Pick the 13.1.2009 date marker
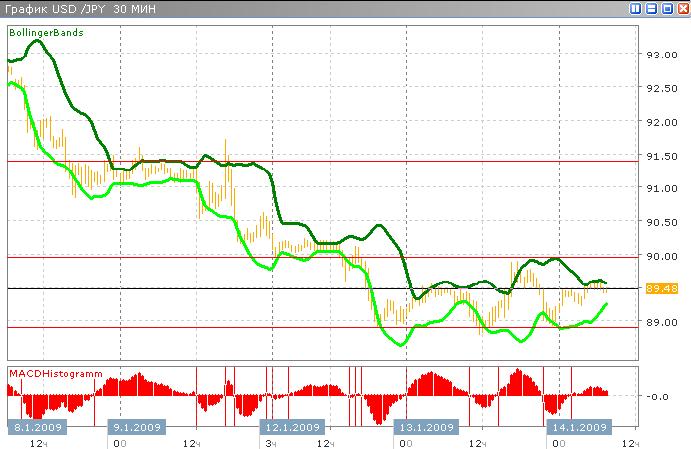691x449 pixels. (427, 427)
